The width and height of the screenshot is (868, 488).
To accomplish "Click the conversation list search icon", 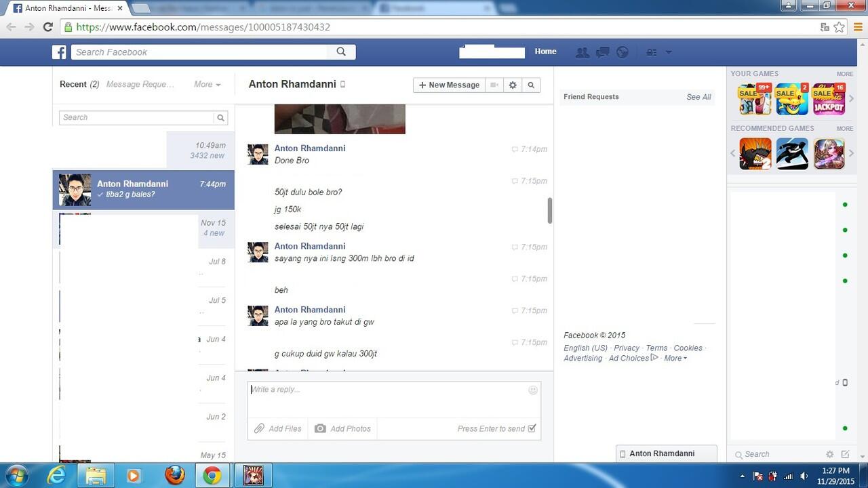I will click(x=220, y=117).
